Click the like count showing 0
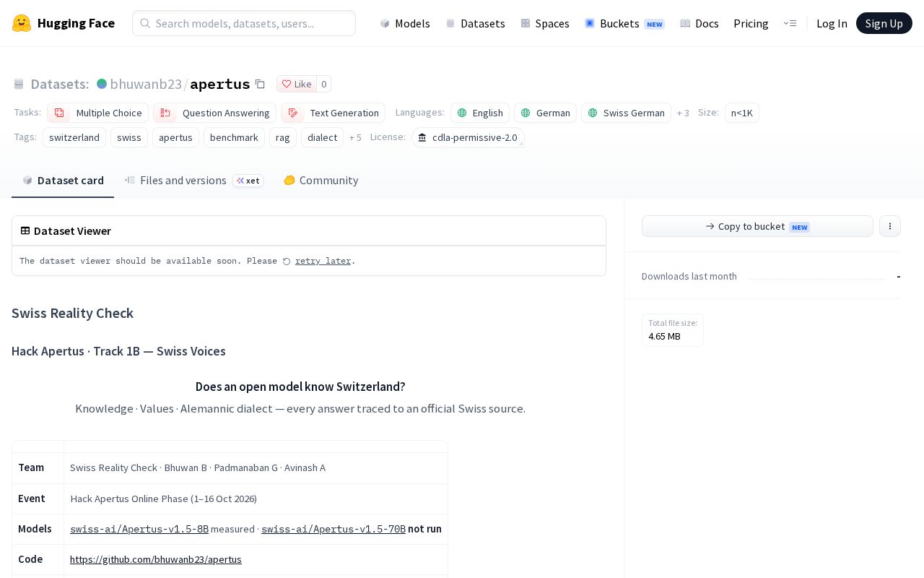The width and height of the screenshot is (924, 578). (323, 84)
